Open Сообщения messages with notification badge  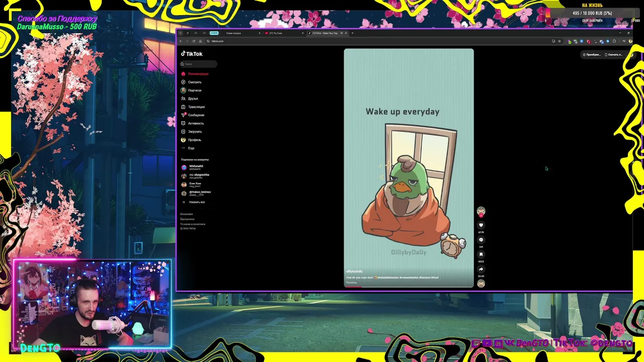(193, 115)
